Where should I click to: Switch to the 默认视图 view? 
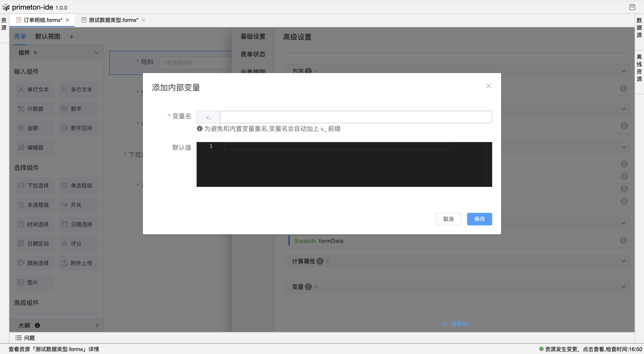(x=48, y=37)
